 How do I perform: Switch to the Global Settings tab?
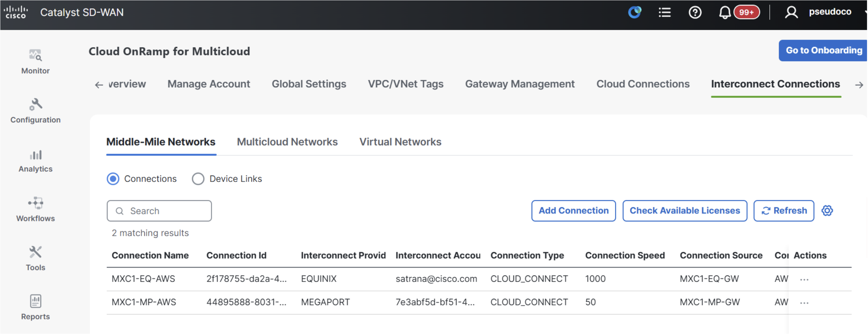click(x=309, y=84)
